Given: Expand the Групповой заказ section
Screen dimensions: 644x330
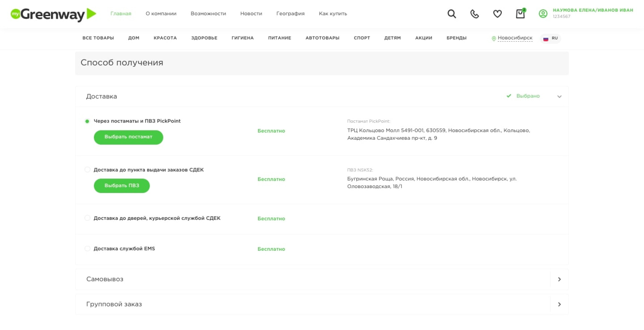Looking at the screenshot, I should [559, 304].
